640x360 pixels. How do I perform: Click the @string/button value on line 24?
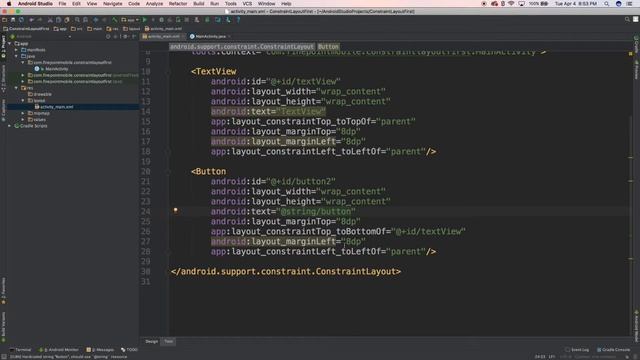316,211
